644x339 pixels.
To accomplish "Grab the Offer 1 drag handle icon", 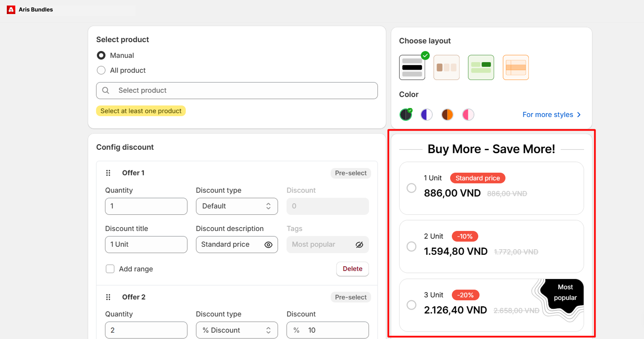I will [x=108, y=173].
